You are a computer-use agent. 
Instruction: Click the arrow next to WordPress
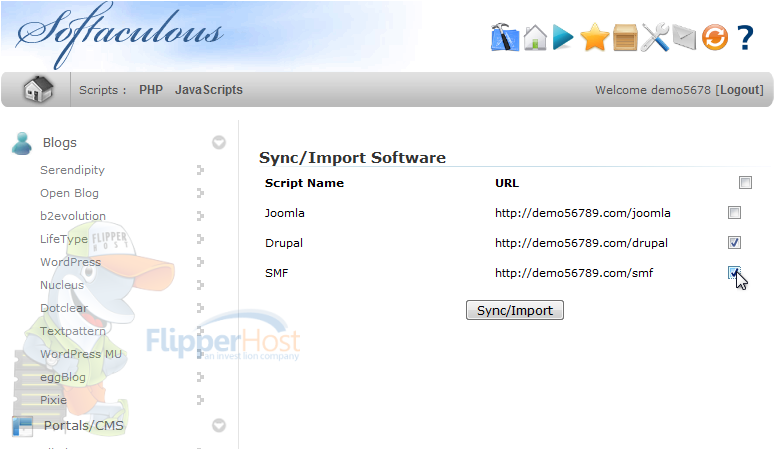coord(200,262)
